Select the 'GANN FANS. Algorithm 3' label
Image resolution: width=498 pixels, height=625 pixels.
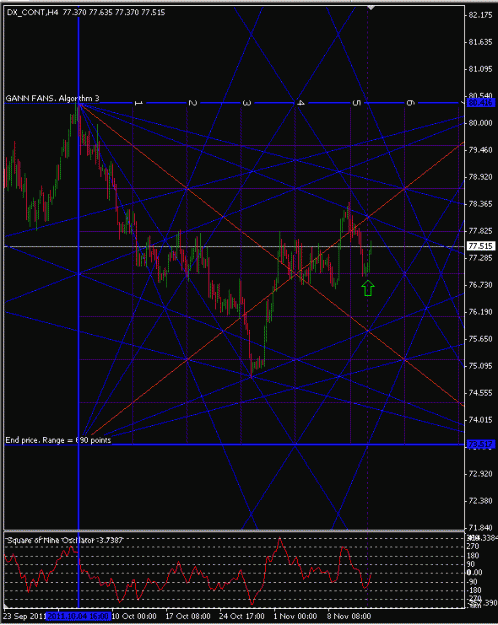tap(52, 98)
